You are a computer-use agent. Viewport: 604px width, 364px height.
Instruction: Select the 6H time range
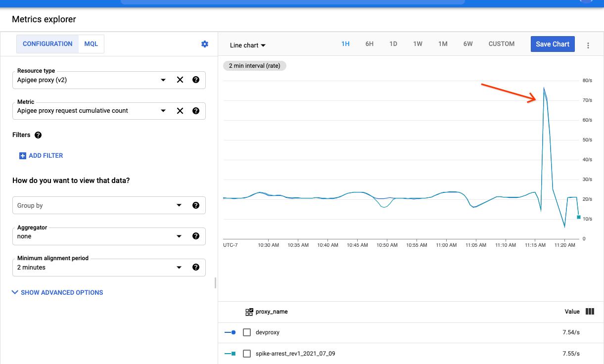tap(370, 44)
